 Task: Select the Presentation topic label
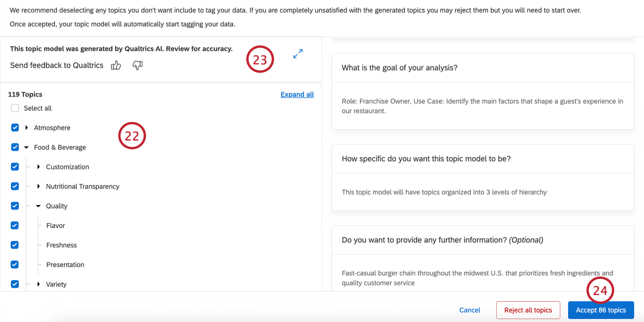point(65,265)
